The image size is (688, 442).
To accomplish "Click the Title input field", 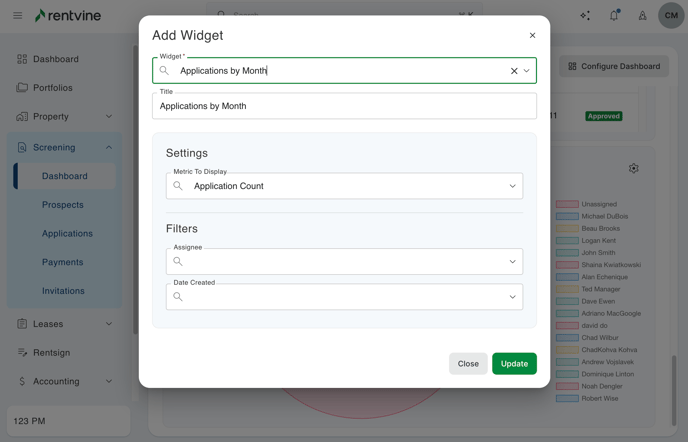I will [344, 106].
